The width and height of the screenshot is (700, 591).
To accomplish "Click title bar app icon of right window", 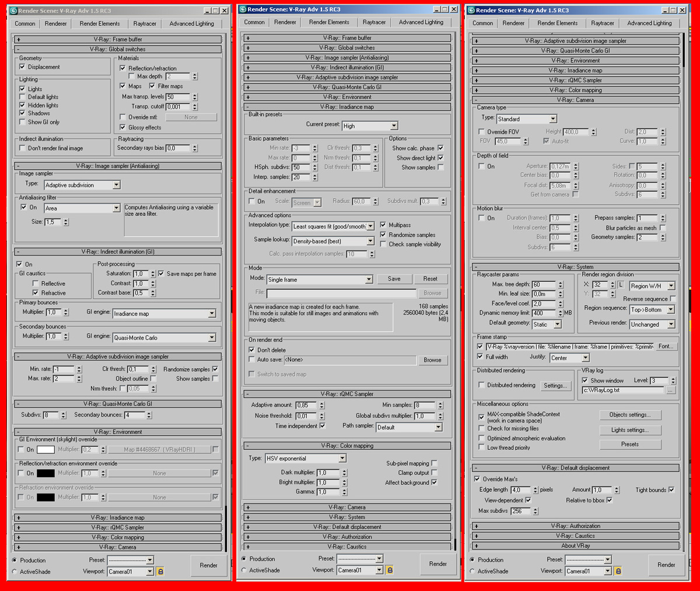I will click(x=471, y=10).
